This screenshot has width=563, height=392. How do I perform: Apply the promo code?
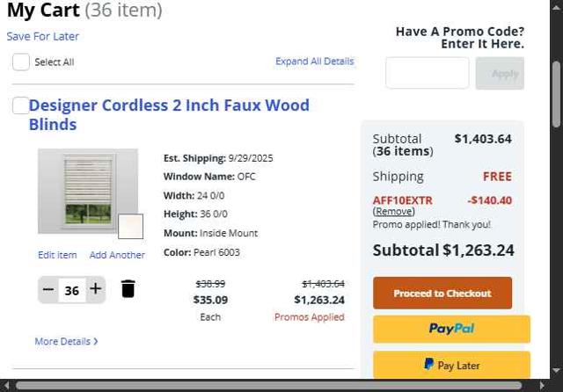pyautogui.click(x=500, y=73)
